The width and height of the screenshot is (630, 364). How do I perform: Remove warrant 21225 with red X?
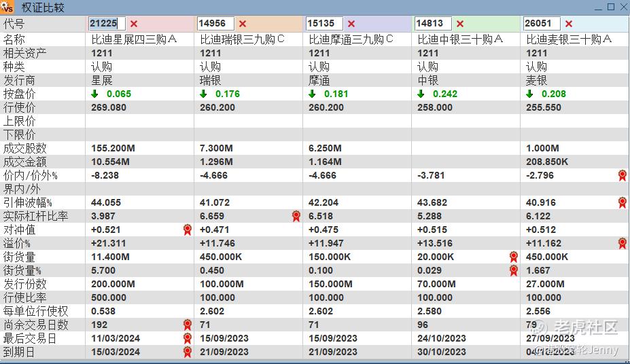click(x=134, y=24)
